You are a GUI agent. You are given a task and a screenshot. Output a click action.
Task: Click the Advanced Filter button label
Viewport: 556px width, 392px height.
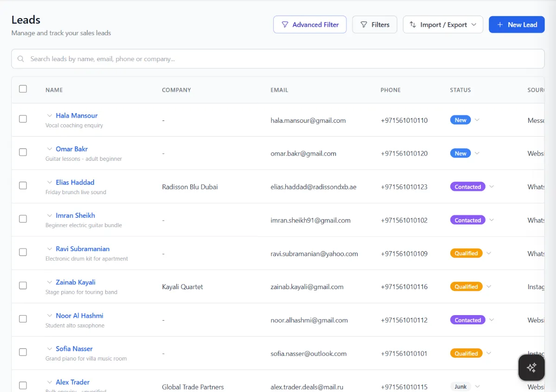pyautogui.click(x=316, y=25)
